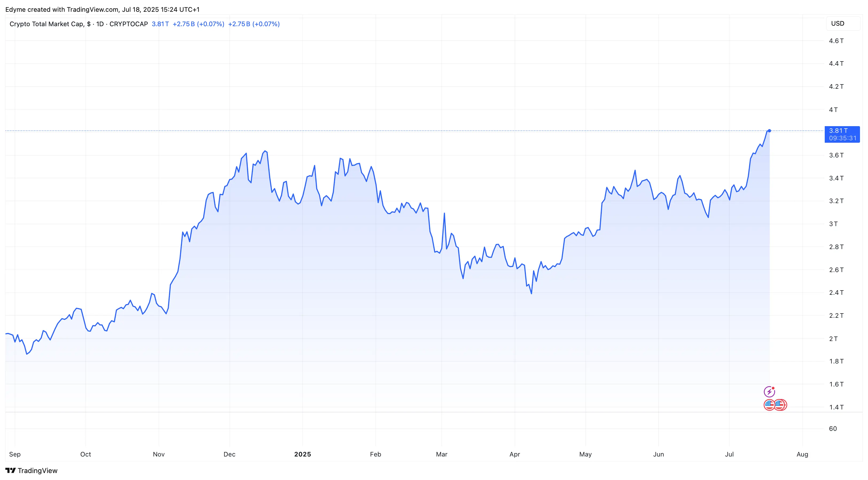Click the 4 T price axis label
Image resolution: width=868 pixels, height=480 pixels.
[x=833, y=110]
